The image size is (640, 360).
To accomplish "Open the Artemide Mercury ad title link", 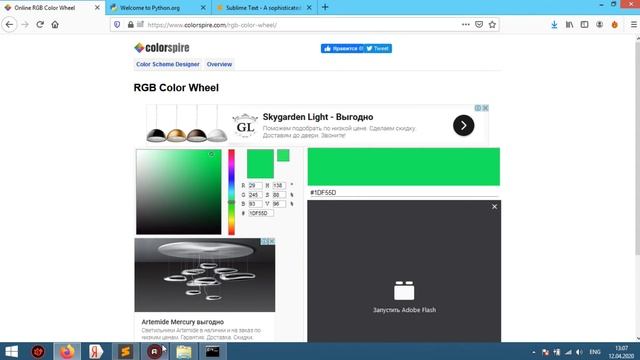I will [x=182, y=322].
